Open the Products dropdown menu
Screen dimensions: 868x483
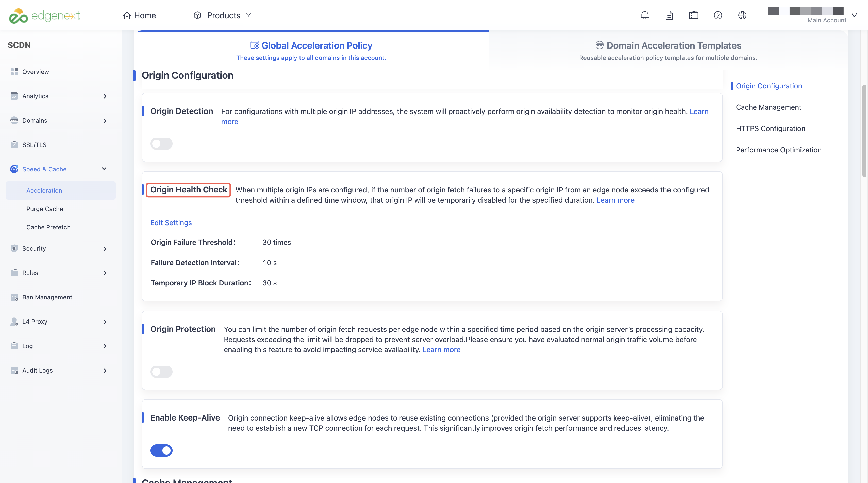point(223,15)
